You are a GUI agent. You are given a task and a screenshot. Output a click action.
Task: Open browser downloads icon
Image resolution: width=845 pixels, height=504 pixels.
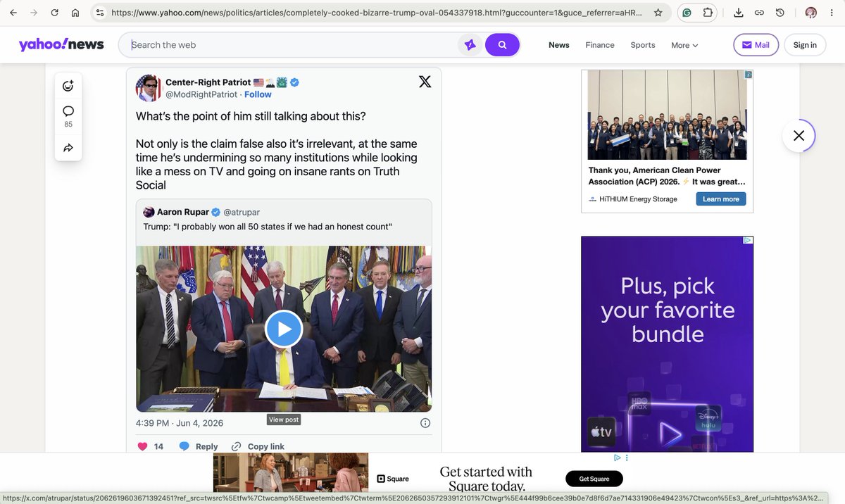point(738,13)
